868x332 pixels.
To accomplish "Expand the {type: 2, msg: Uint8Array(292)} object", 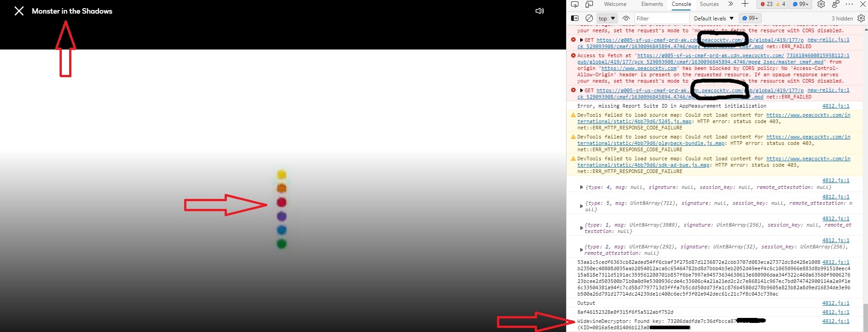I will [581, 250].
